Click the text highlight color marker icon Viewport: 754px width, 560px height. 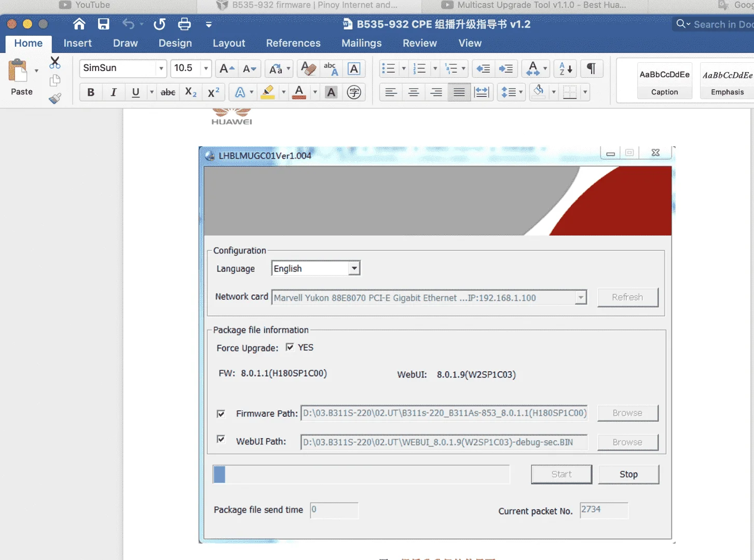pos(268,92)
